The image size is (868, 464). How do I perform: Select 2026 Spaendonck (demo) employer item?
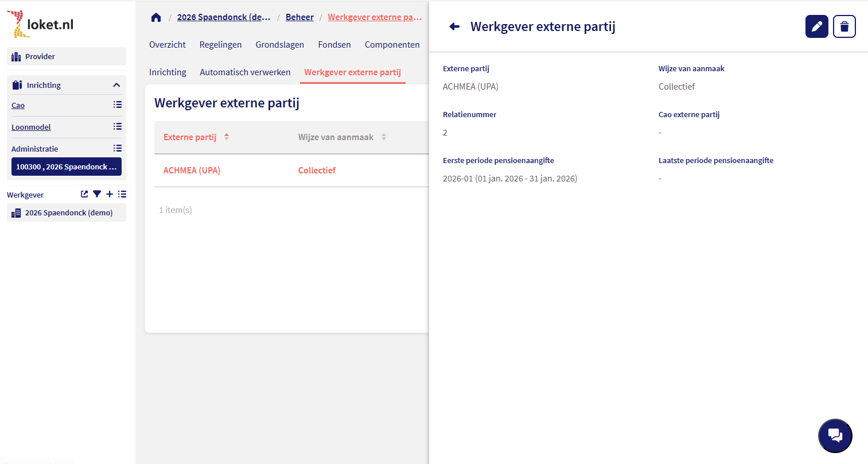pos(68,212)
